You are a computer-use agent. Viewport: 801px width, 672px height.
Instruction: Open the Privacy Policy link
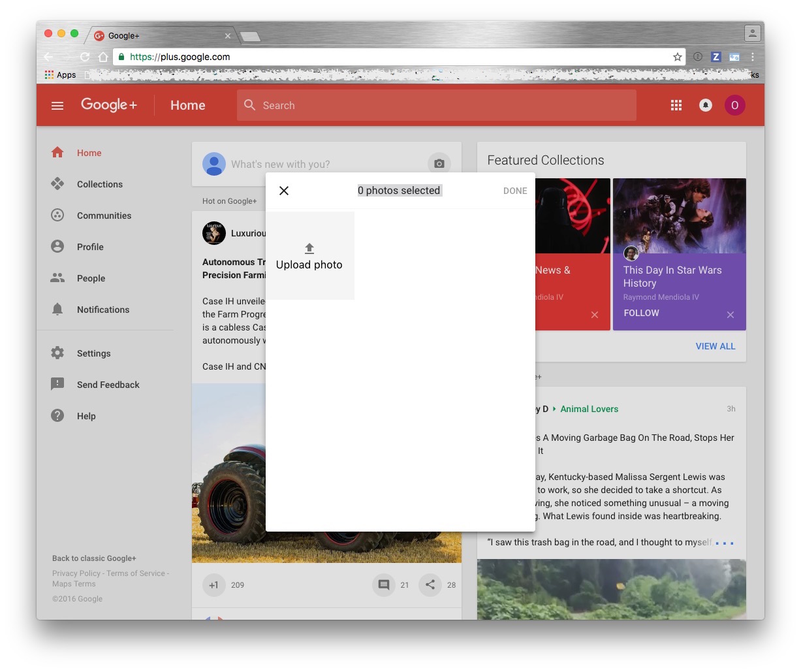click(x=76, y=573)
